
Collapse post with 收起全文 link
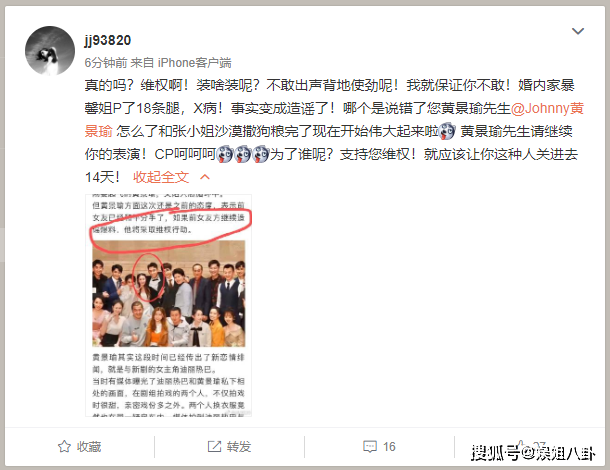tap(161, 177)
